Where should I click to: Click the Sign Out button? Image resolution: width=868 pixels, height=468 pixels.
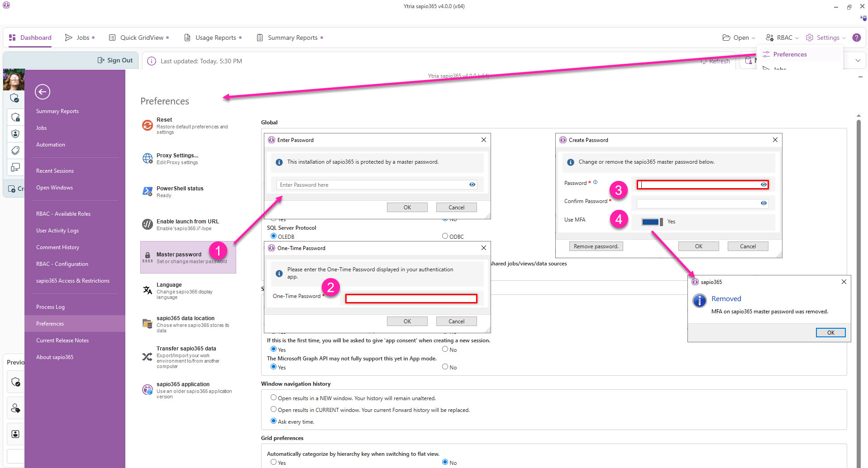[x=115, y=60]
